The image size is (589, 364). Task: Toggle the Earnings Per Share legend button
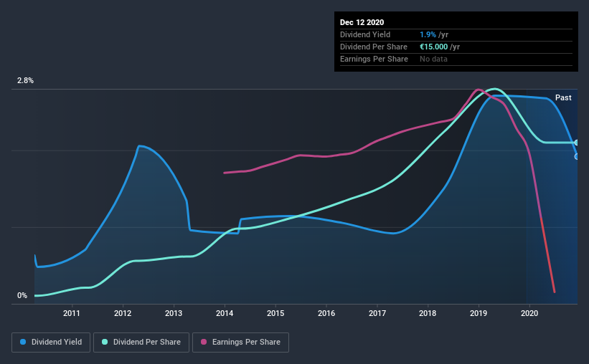point(241,343)
